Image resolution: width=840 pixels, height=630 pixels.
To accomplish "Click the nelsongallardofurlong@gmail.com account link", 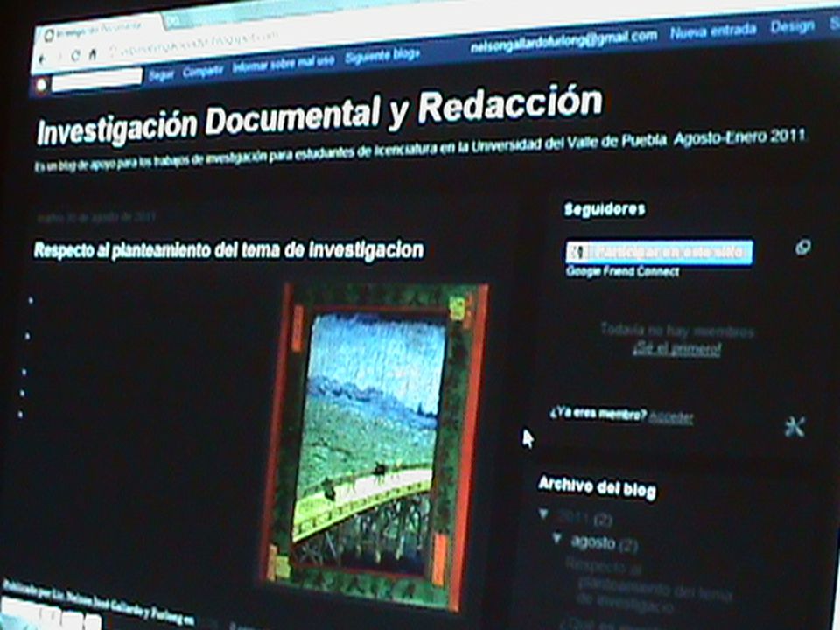I will tap(563, 41).
